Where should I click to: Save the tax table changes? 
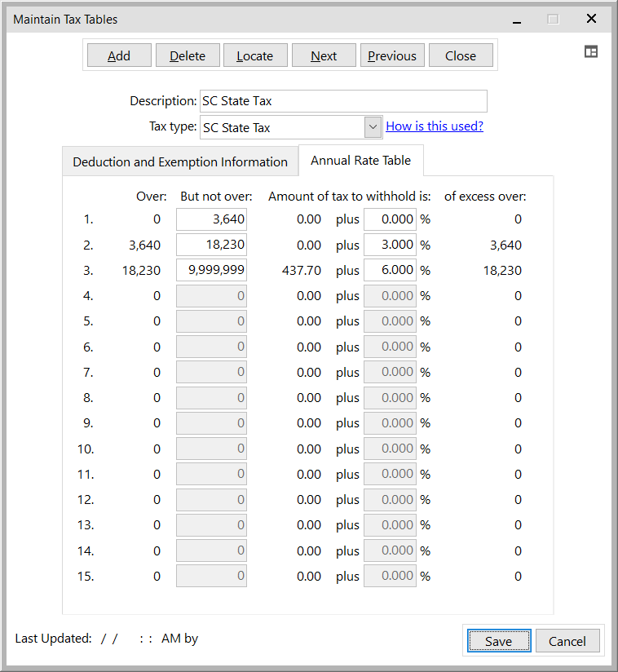498,641
